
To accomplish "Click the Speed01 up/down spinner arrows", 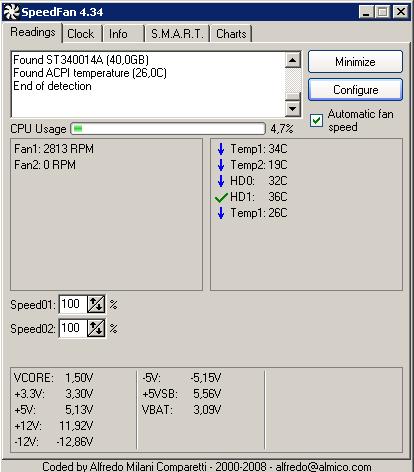I will coord(96,304).
